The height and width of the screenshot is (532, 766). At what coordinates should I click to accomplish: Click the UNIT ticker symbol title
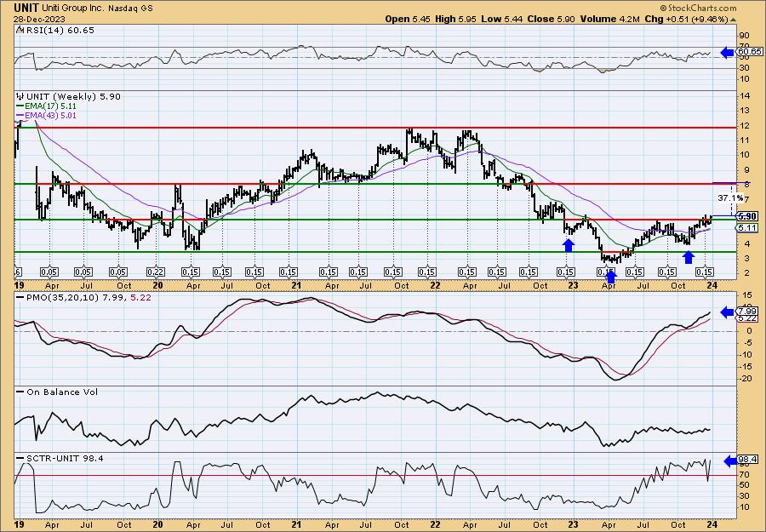(x=26, y=8)
